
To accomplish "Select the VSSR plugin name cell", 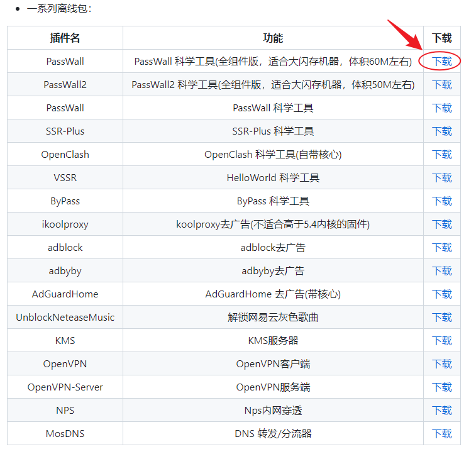I will (x=65, y=177).
